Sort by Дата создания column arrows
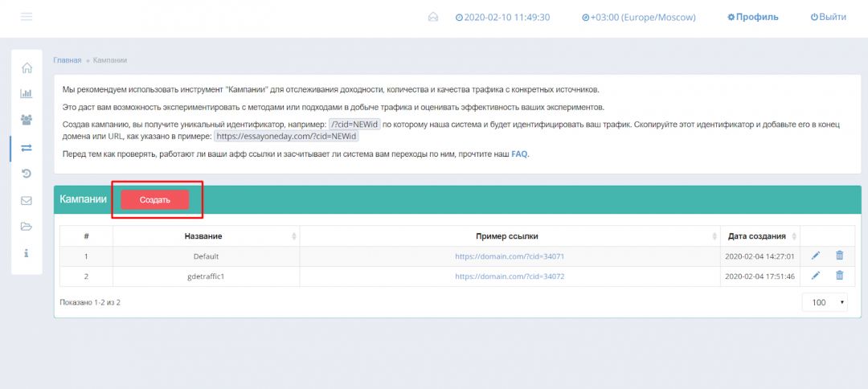Screen dimensions: 868x389 click(x=794, y=236)
